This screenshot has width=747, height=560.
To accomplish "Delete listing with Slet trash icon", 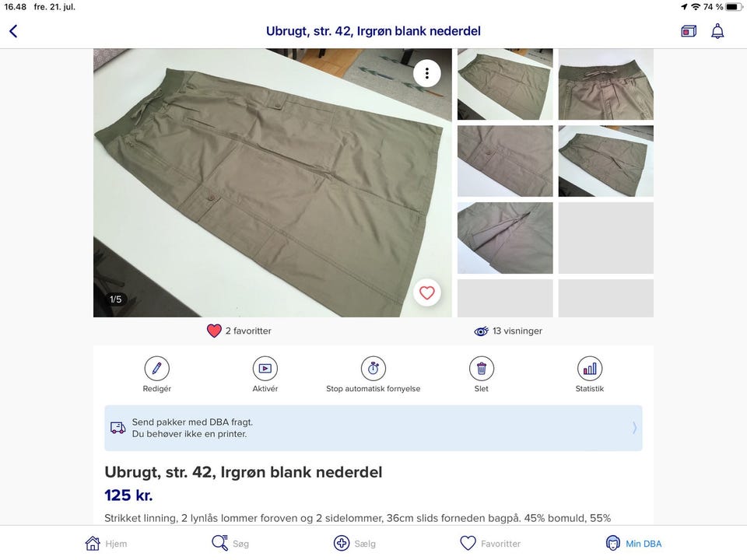I will coord(481,368).
